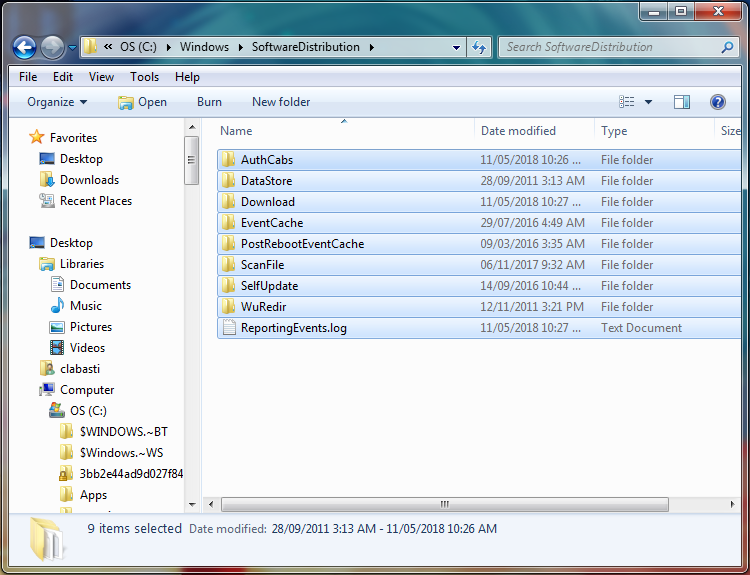Sort by the Type column header

(654, 131)
